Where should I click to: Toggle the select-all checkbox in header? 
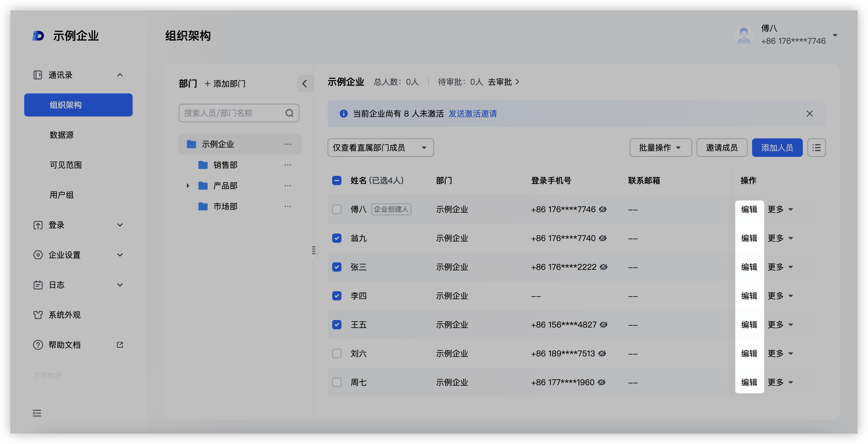(x=337, y=180)
